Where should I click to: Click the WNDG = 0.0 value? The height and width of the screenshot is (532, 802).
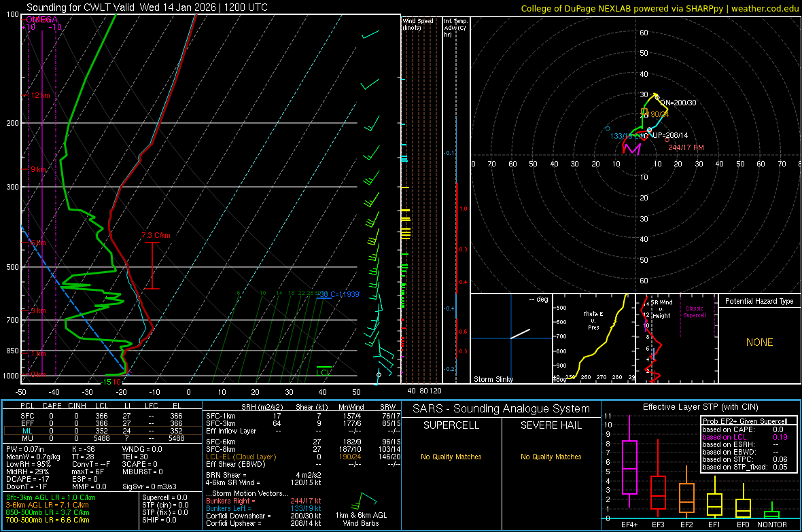pos(142,449)
